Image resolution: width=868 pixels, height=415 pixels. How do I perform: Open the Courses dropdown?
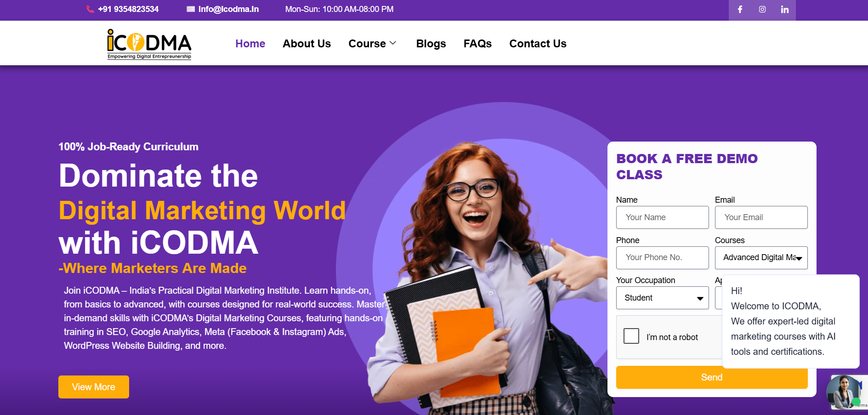[x=761, y=258]
